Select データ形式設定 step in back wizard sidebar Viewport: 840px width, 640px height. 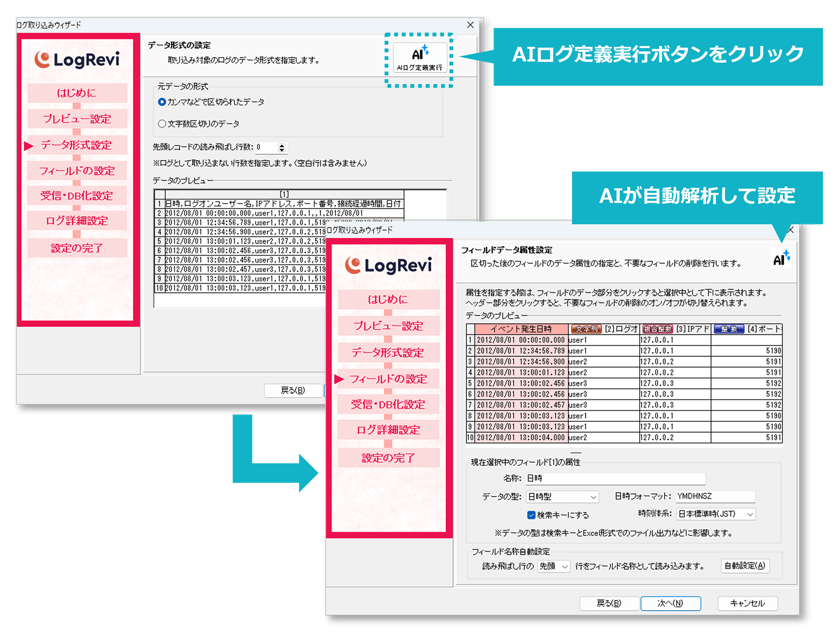point(77,145)
